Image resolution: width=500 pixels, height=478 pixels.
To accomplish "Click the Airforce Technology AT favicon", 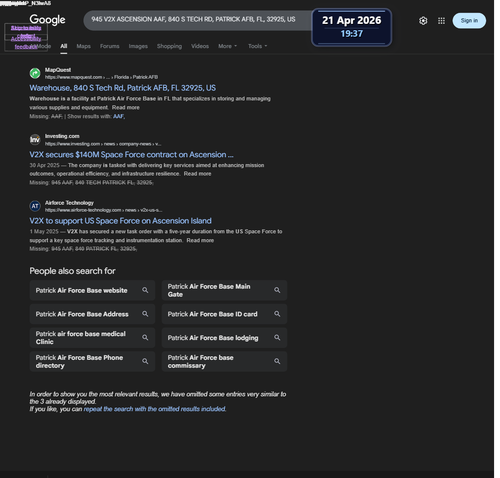I will [35, 206].
